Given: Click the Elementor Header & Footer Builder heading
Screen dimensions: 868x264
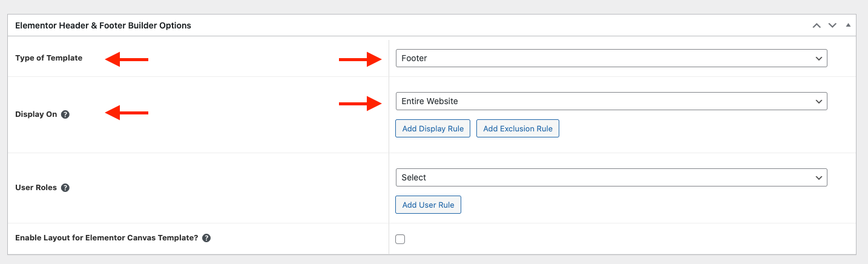Looking at the screenshot, I should click(x=103, y=25).
